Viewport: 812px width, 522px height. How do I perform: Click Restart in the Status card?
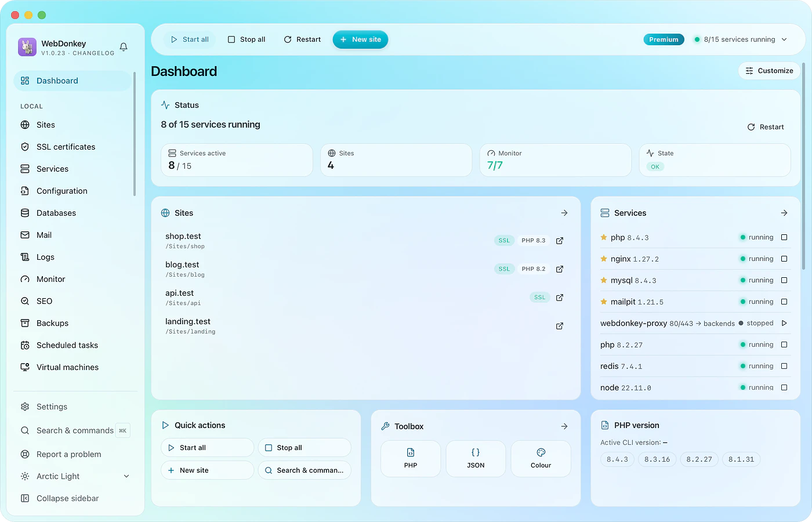click(x=766, y=127)
